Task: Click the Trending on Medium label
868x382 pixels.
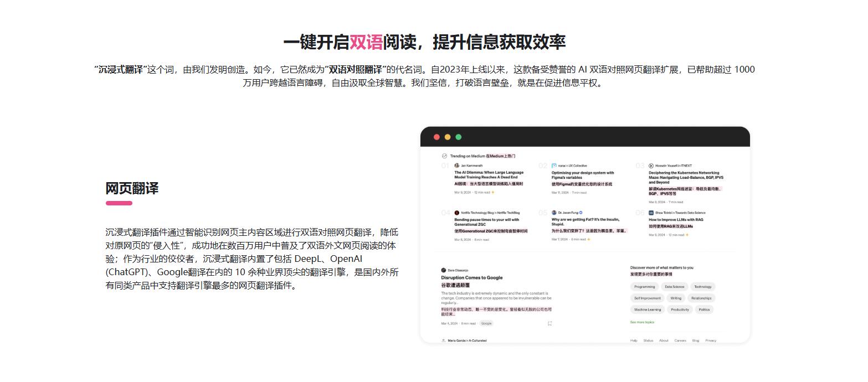Action: click(x=468, y=156)
